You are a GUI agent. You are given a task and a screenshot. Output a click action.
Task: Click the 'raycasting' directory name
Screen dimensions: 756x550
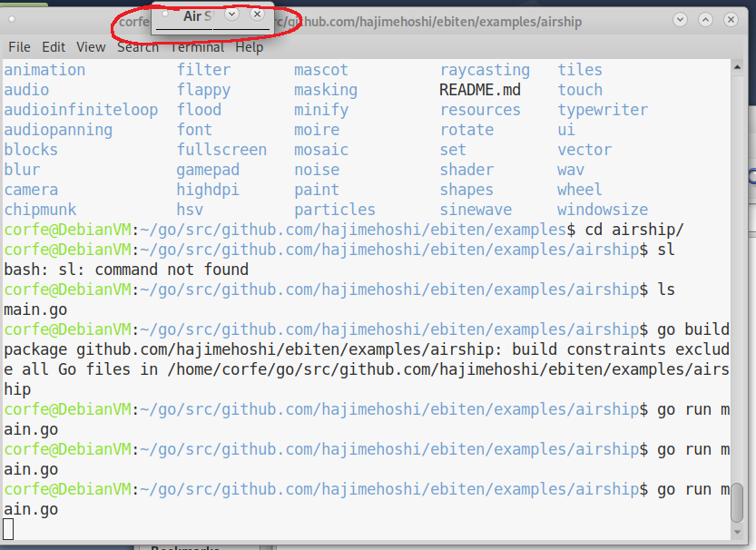pos(485,70)
